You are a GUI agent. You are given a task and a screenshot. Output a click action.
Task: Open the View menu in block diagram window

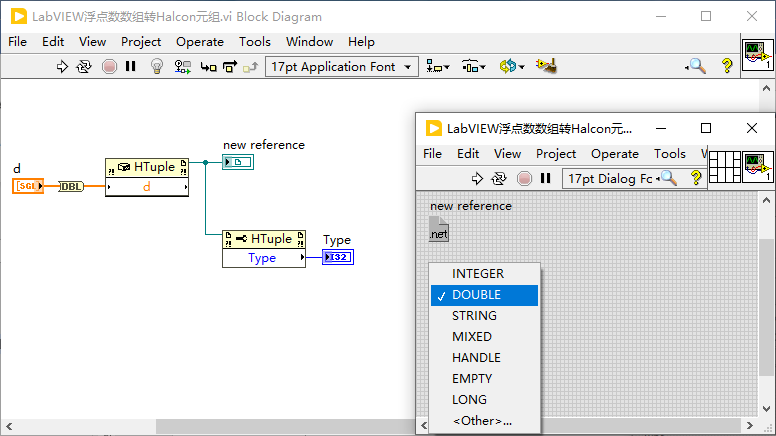pyautogui.click(x=93, y=42)
